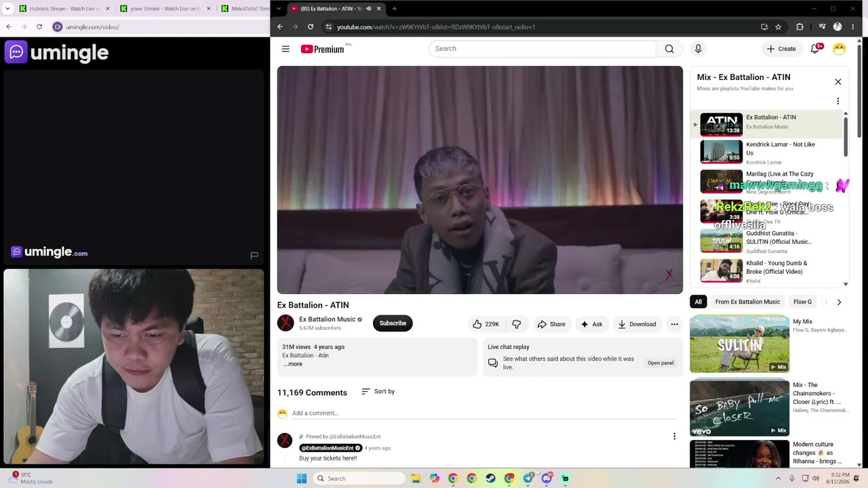Click the Windows taskbar Search box
Image resolution: width=868 pixels, height=488 pixels.
tap(359, 479)
